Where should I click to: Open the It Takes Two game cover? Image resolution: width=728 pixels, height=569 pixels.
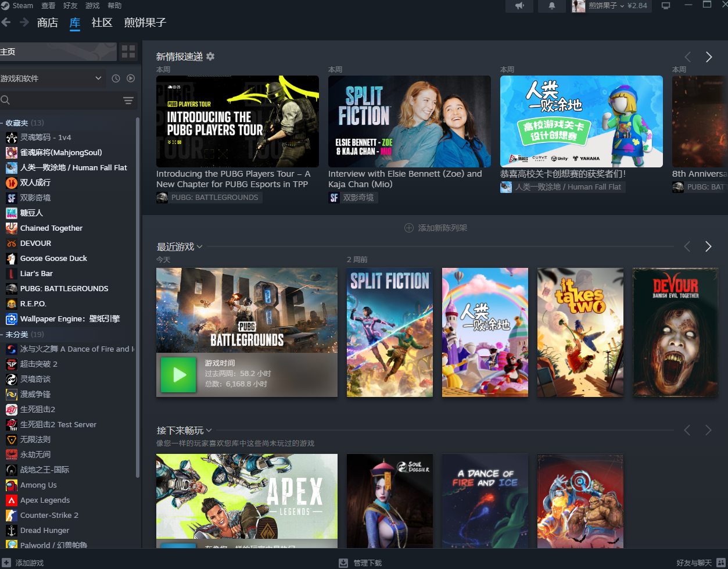pyautogui.click(x=580, y=332)
